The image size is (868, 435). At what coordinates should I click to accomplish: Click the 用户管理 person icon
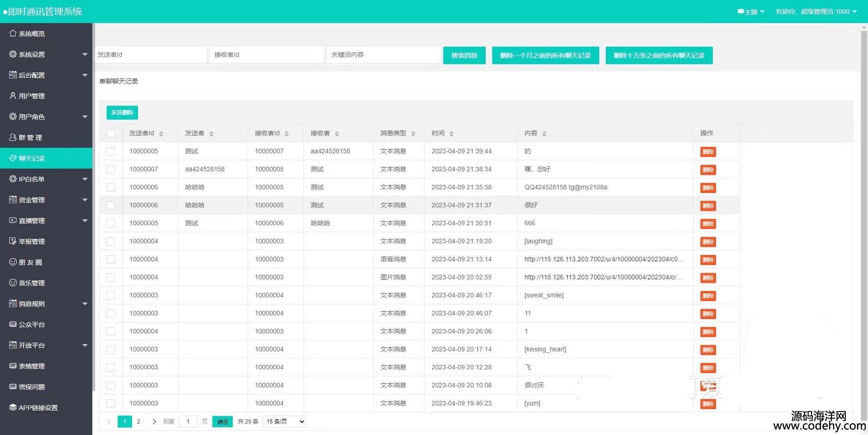click(x=13, y=96)
